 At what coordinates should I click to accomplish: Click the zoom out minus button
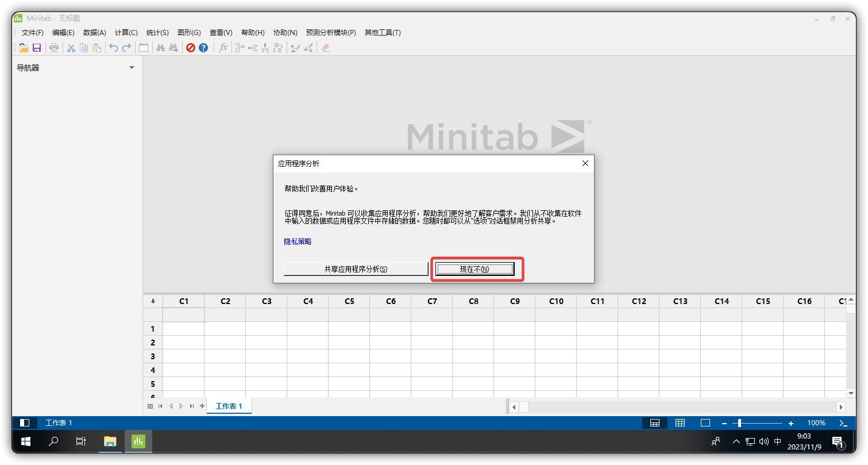point(724,423)
